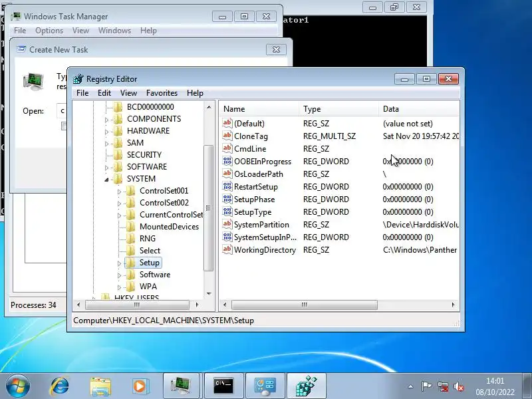Select the Software key under SYSTEM
This screenshot has height=399, width=532.
pos(155,275)
